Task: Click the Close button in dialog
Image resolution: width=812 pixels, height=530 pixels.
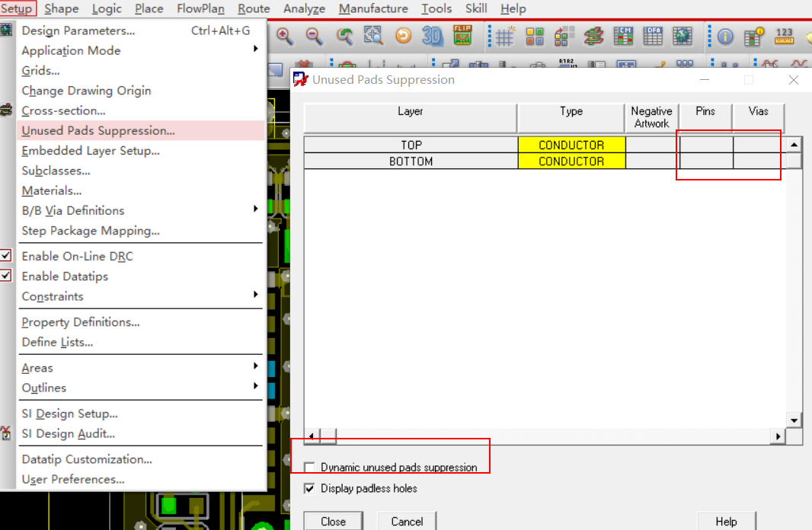Action: click(x=334, y=521)
